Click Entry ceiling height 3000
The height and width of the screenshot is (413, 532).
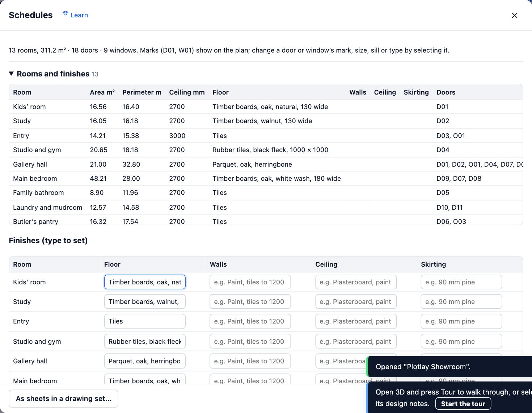[x=177, y=135]
